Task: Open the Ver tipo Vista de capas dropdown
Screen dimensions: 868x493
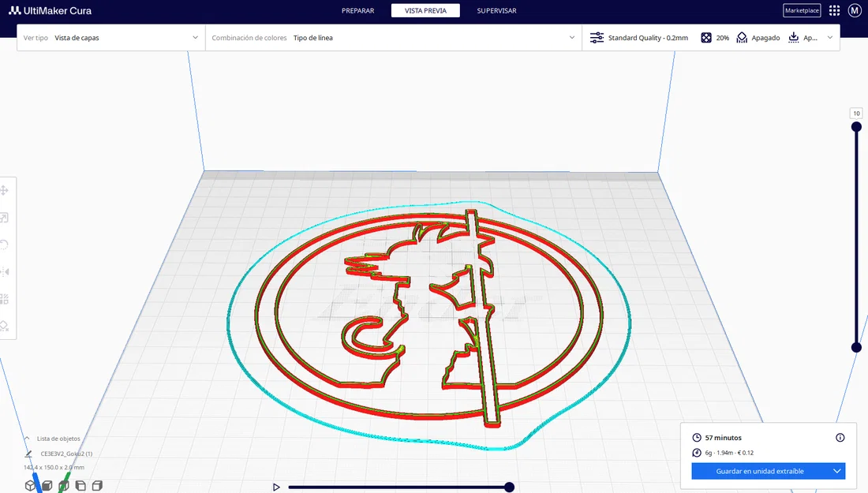Action: (110, 38)
